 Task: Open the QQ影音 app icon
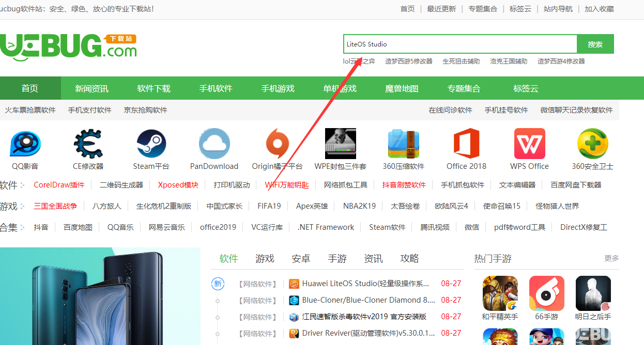point(25,144)
